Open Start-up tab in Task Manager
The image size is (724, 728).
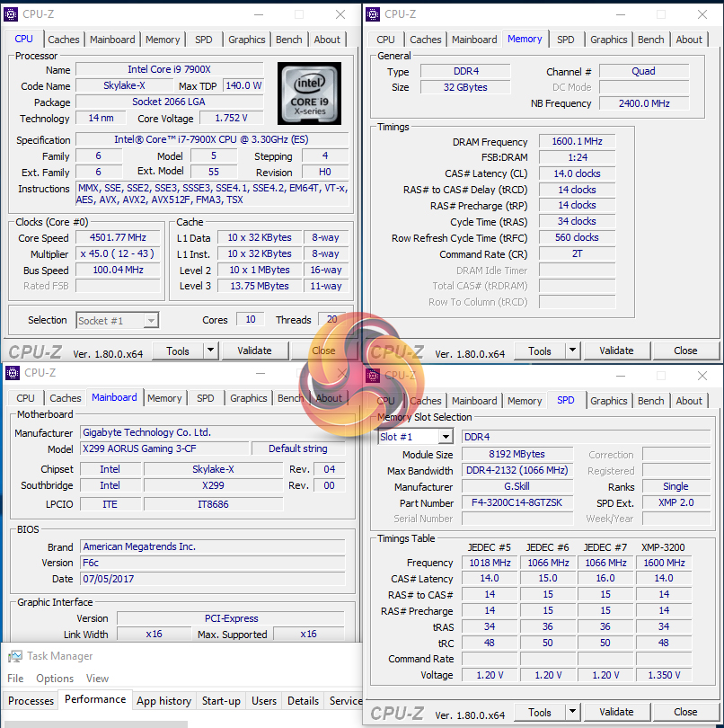tap(221, 701)
